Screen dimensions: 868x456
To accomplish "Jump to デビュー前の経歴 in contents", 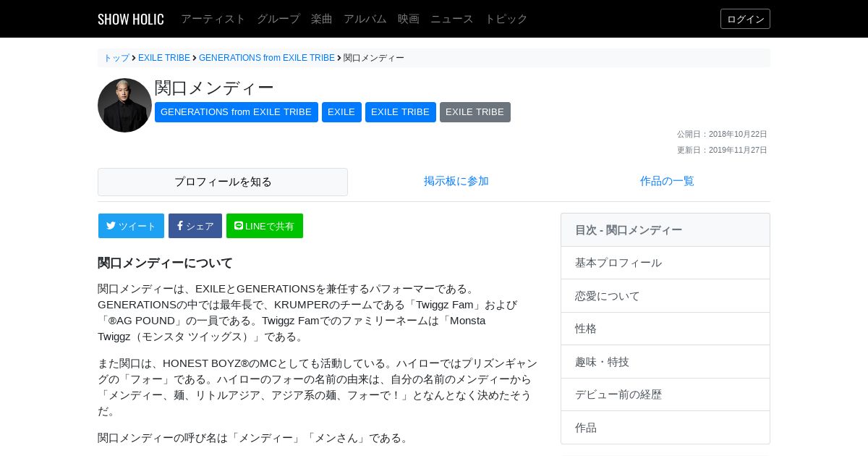I will point(665,394).
